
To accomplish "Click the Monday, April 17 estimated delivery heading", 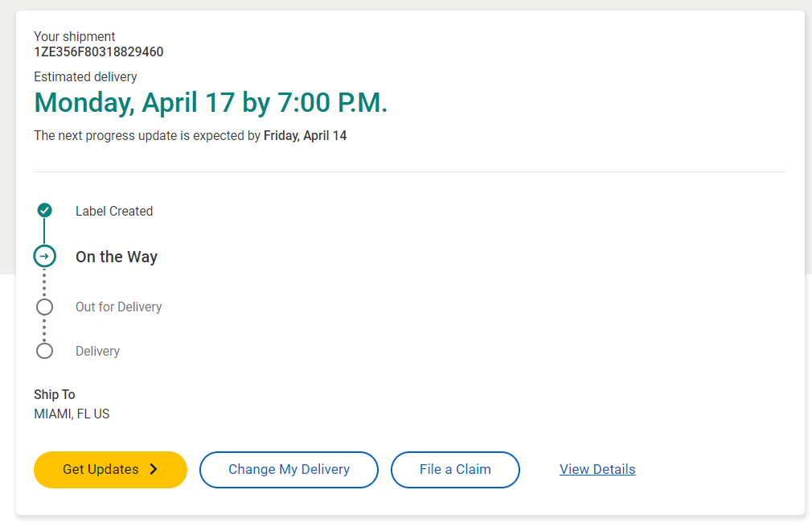I will coord(211,103).
